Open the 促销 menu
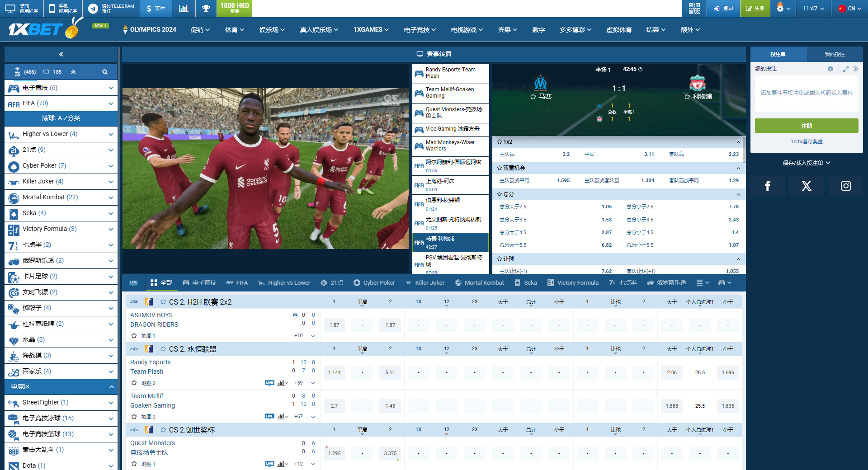 200,30
